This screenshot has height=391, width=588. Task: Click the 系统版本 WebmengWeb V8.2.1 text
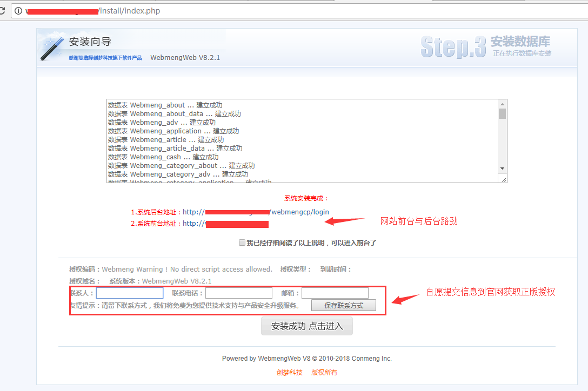pos(160,281)
